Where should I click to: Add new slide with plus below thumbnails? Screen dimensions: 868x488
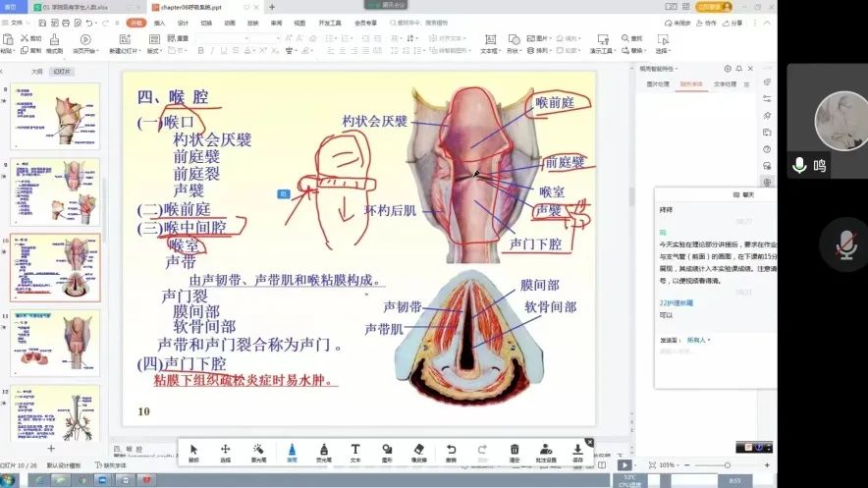click(x=51, y=448)
